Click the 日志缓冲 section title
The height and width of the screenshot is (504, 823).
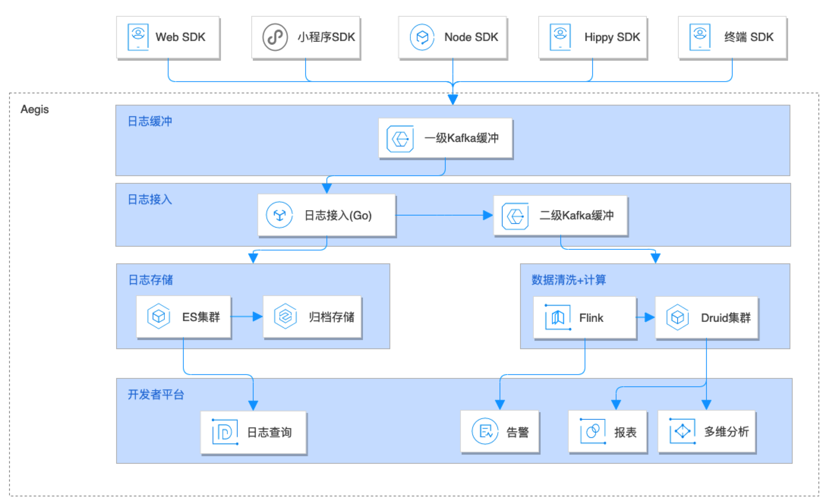pyautogui.click(x=150, y=121)
